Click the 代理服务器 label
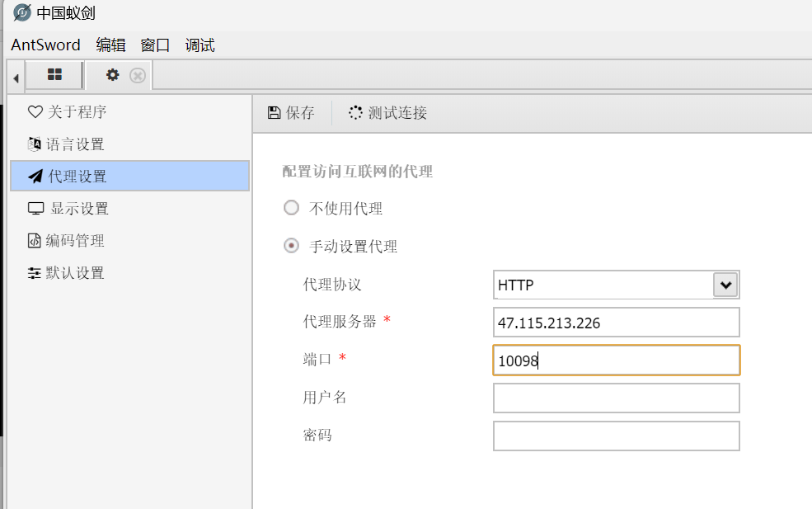 (340, 322)
